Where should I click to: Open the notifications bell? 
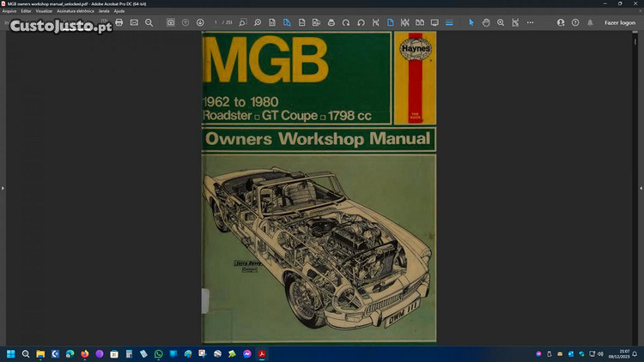[590, 22]
